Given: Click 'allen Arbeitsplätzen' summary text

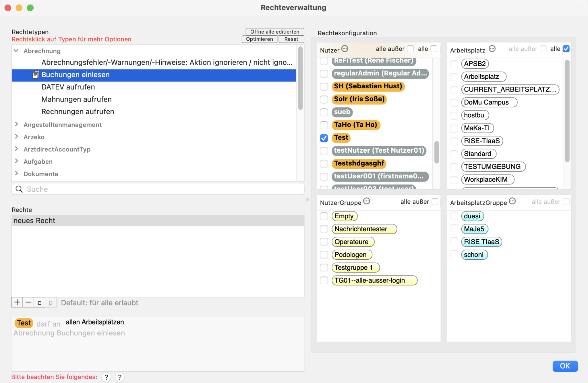Looking at the screenshot, I should tap(95, 322).
